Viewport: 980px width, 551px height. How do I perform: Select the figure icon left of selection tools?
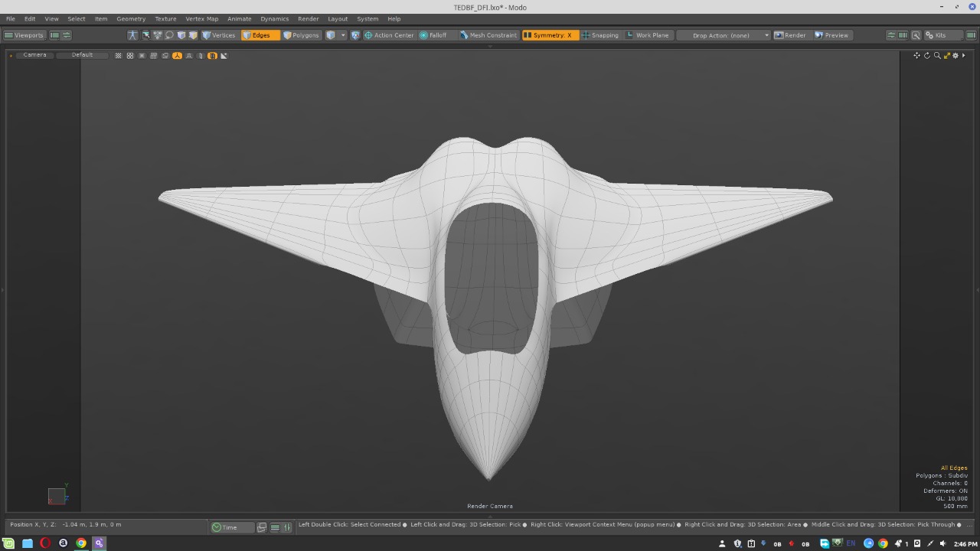132,35
